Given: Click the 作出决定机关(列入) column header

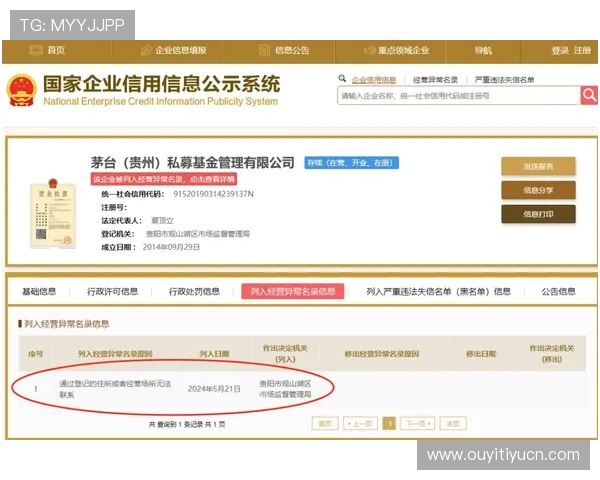Looking at the screenshot, I should (x=285, y=354).
